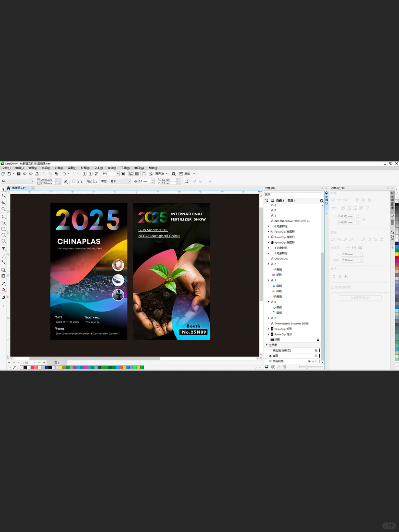This screenshot has width=399, height=532.
Task: Switch to 邀请函.cdr document tab
Action: (x=19, y=188)
